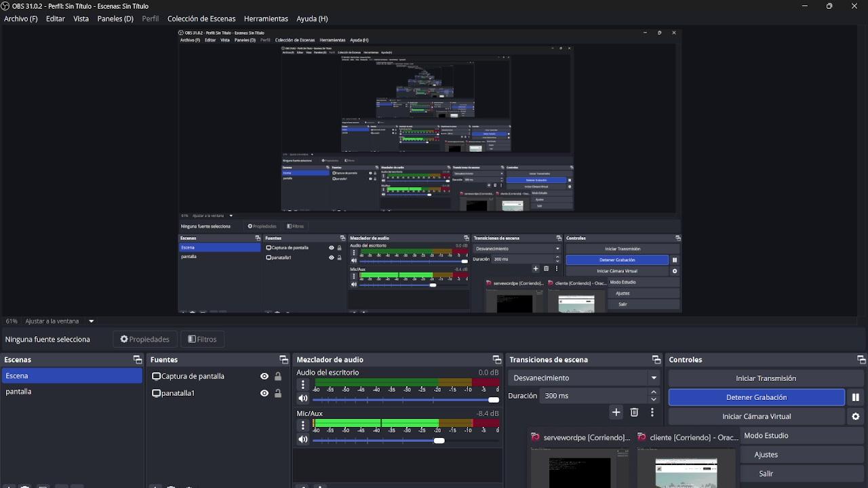Open transition properties three-dot menu
This screenshot has width=868, height=488.
pyautogui.click(x=652, y=412)
